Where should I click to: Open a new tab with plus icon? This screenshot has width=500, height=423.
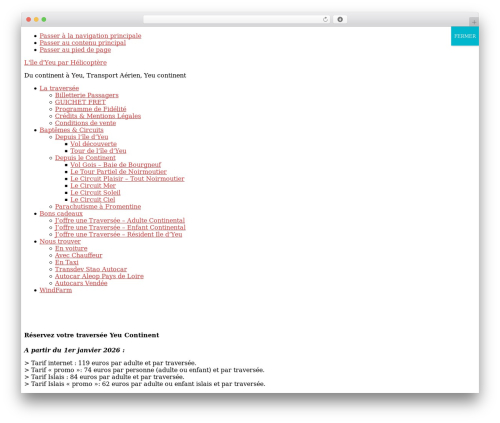[x=474, y=22]
